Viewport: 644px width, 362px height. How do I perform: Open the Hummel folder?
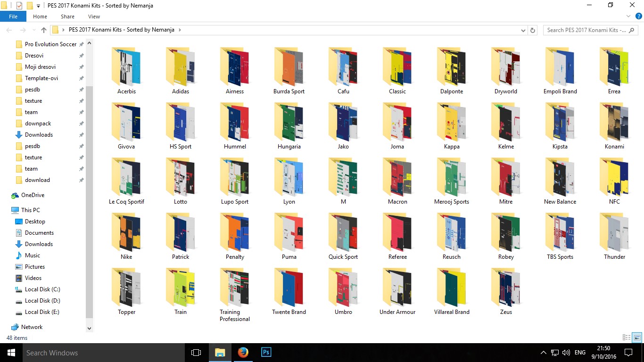(235, 126)
